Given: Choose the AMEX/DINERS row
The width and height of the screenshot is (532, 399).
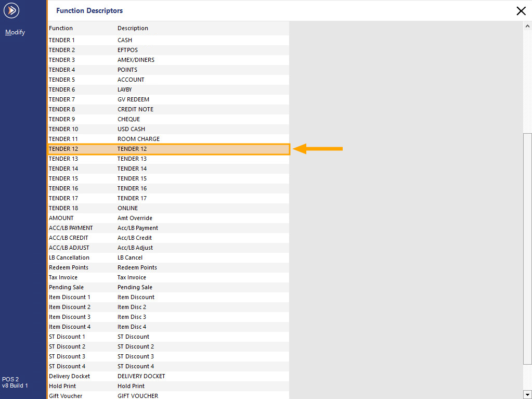Looking at the screenshot, I should [x=168, y=60].
